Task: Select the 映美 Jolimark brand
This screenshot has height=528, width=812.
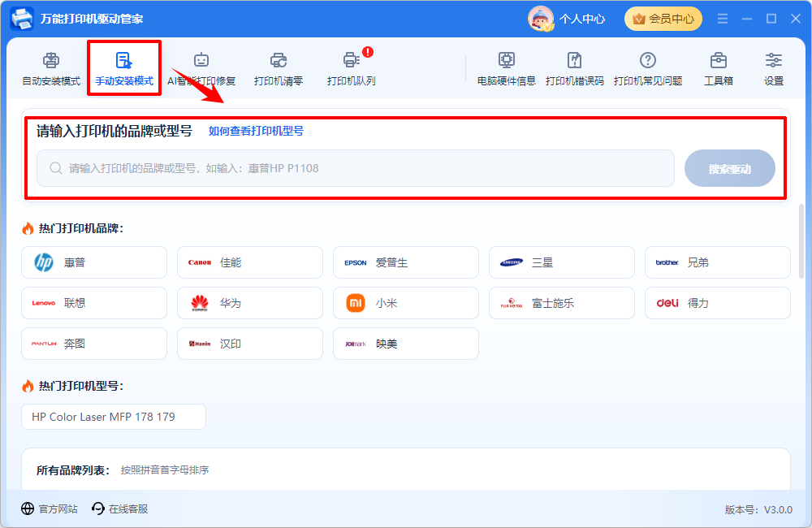Action: [406, 344]
